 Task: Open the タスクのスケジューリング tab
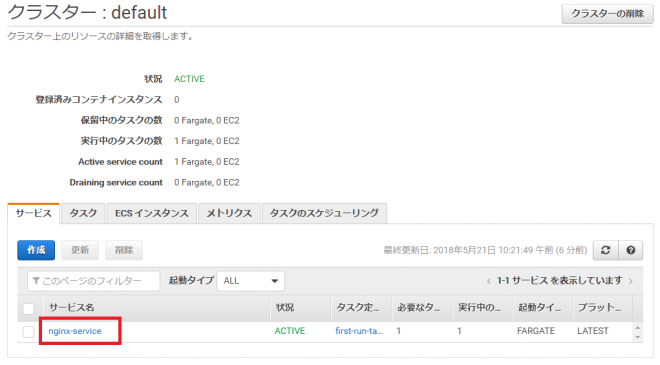pyautogui.click(x=324, y=213)
